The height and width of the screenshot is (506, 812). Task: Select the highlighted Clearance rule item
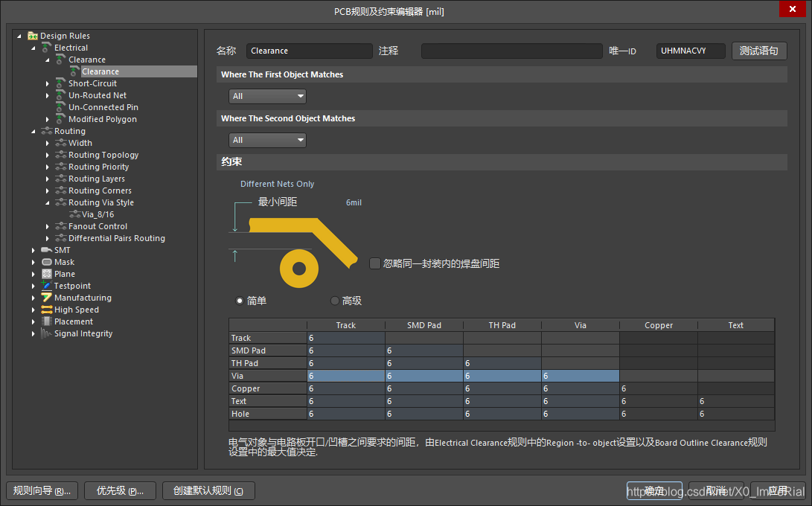click(100, 71)
